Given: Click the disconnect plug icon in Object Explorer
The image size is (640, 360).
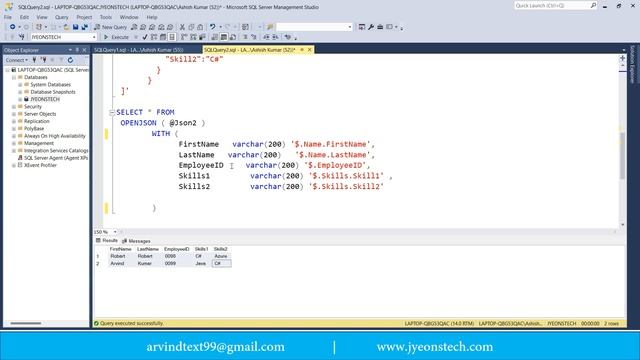Looking at the screenshot, I should (x=43, y=60).
